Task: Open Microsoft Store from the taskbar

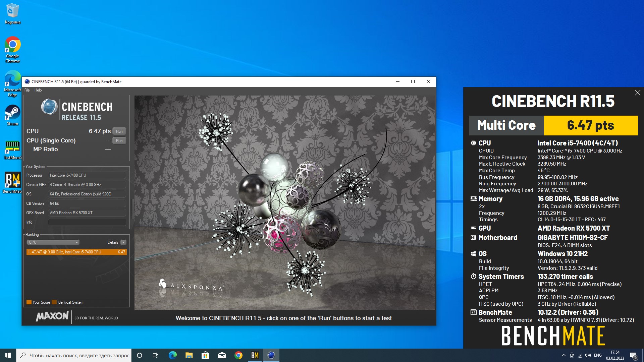Action: (205, 355)
